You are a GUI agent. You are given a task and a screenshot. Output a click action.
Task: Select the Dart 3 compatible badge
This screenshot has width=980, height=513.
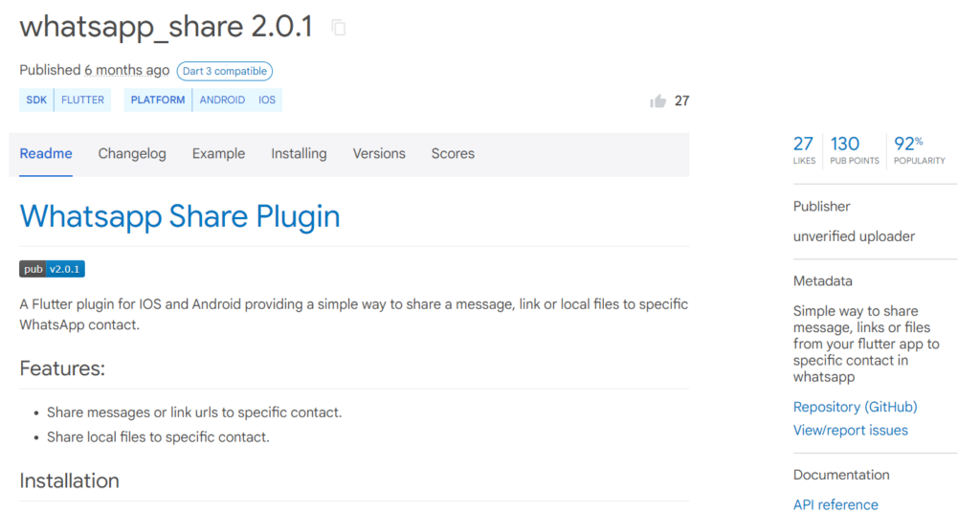[224, 71]
